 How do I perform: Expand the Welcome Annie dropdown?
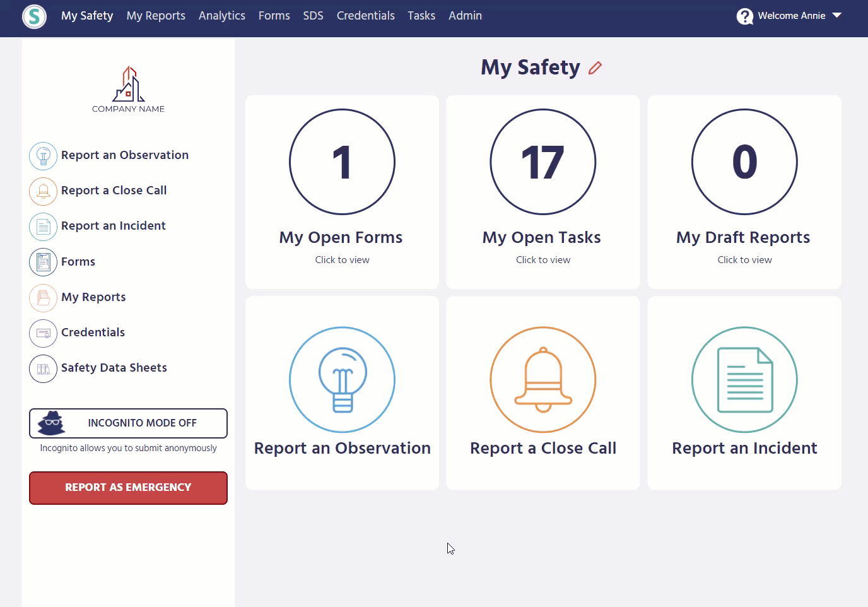[836, 15]
